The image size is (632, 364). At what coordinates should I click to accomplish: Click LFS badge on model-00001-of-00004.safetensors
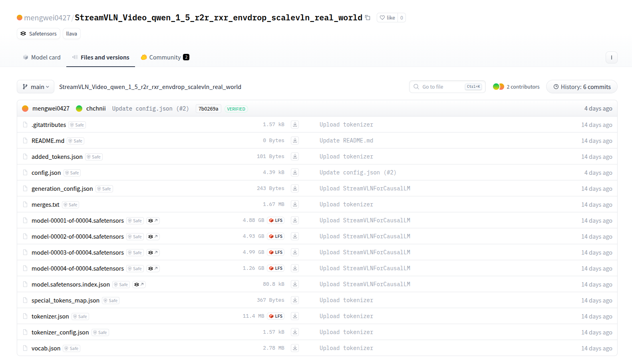click(x=276, y=220)
